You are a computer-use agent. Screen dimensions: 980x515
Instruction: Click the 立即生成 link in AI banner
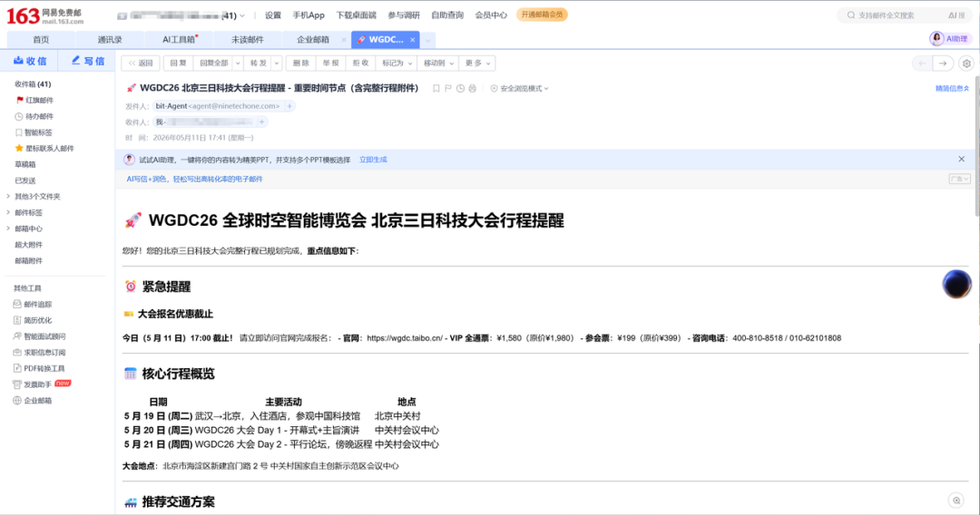(373, 160)
